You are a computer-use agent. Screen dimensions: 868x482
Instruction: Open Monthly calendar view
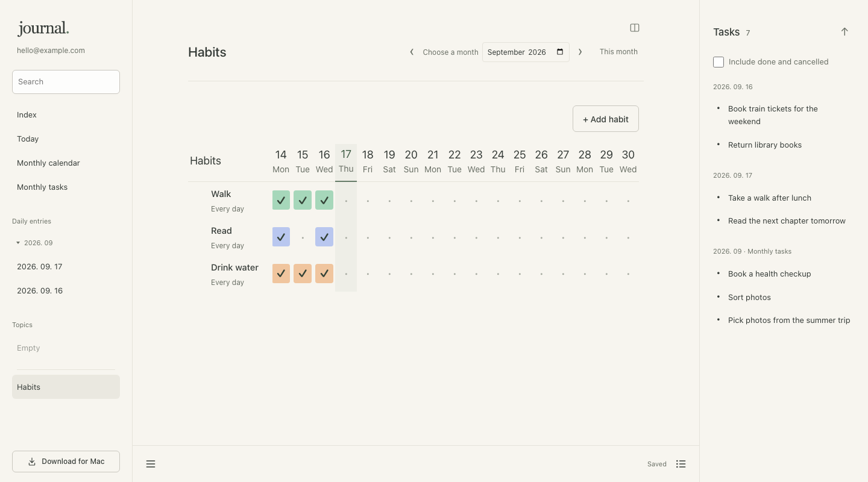[x=66, y=163]
